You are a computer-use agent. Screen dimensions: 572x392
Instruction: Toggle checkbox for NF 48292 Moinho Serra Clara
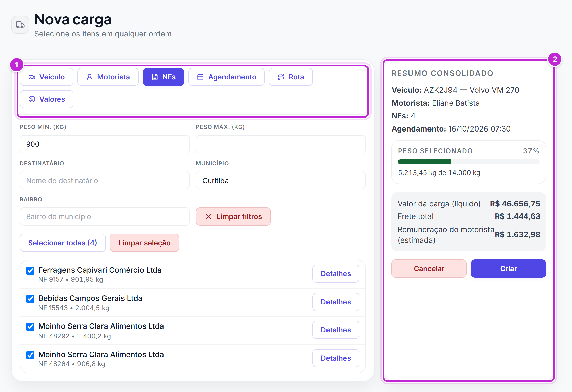[30, 327]
